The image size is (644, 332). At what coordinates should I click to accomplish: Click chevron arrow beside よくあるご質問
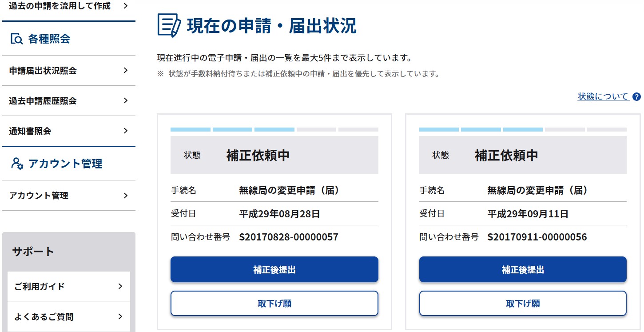[120, 316]
